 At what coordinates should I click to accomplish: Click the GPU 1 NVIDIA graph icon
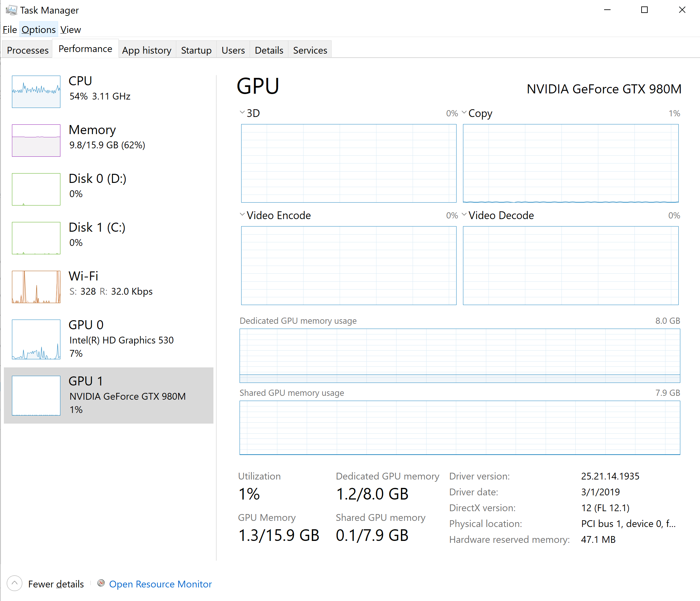coord(36,395)
